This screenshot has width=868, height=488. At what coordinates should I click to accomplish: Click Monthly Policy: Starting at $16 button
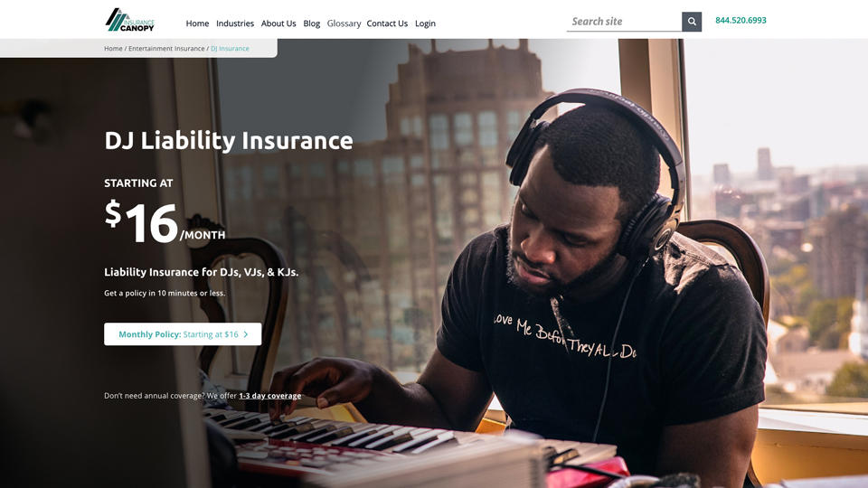pyautogui.click(x=183, y=334)
